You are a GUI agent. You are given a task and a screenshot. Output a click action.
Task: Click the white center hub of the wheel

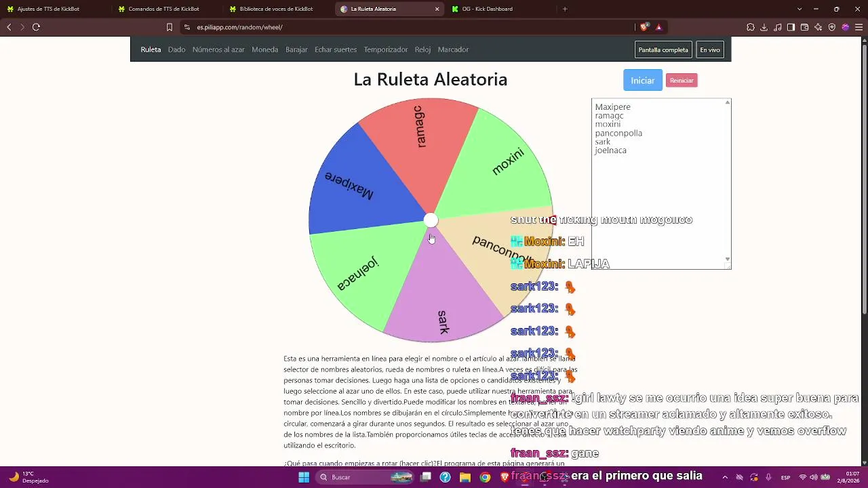click(431, 220)
